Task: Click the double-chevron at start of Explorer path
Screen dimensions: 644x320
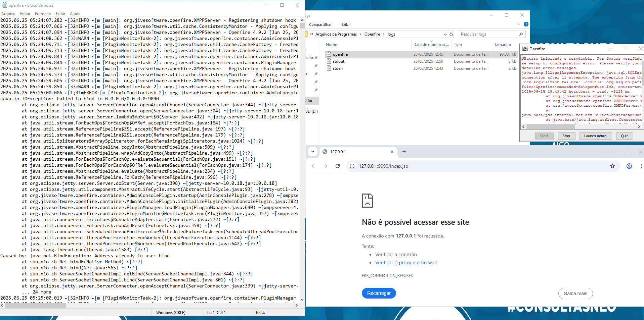Action: 312,34
